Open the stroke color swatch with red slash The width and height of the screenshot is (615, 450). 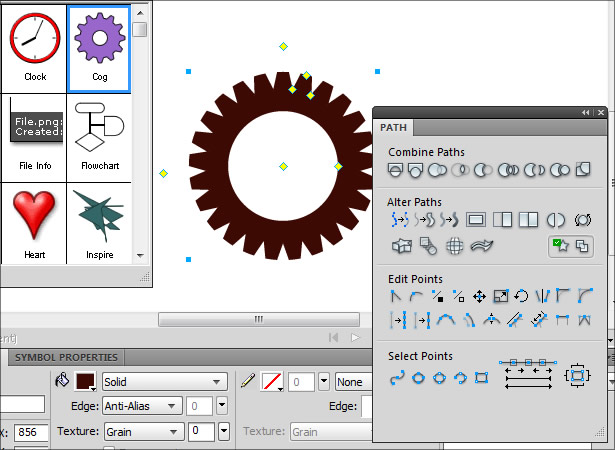(272, 382)
